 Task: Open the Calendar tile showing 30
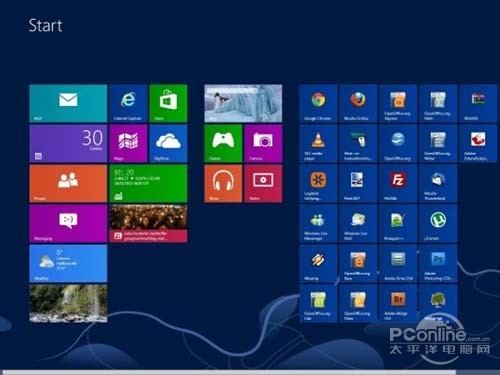(68, 143)
